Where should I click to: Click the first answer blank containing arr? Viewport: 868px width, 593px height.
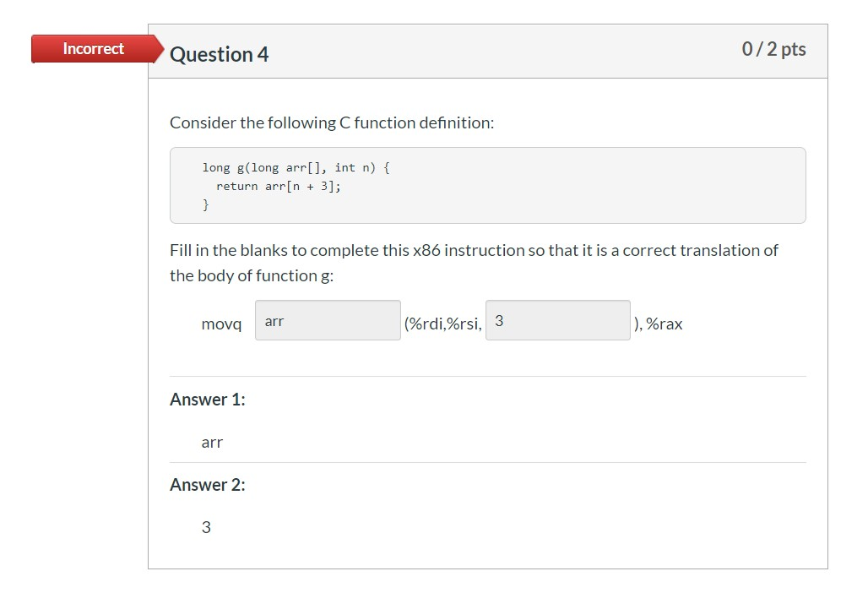point(328,320)
